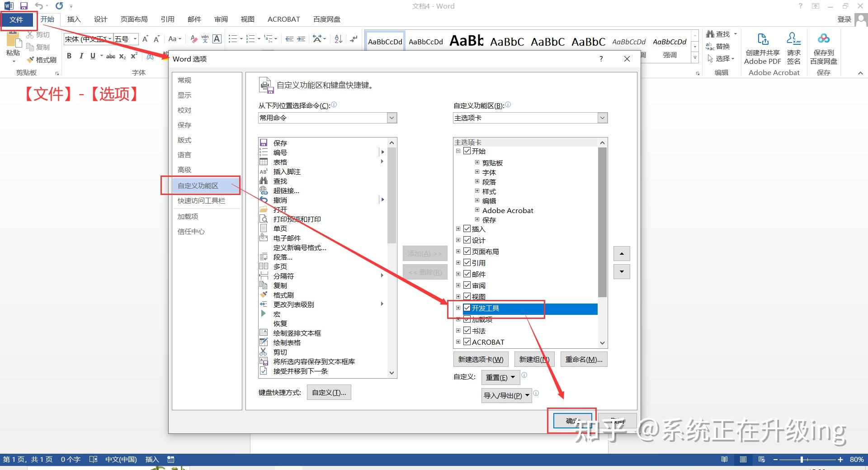The width and height of the screenshot is (868, 470).
Task: Open the 主选项卡 ribbon dropdown
Action: [x=602, y=118]
